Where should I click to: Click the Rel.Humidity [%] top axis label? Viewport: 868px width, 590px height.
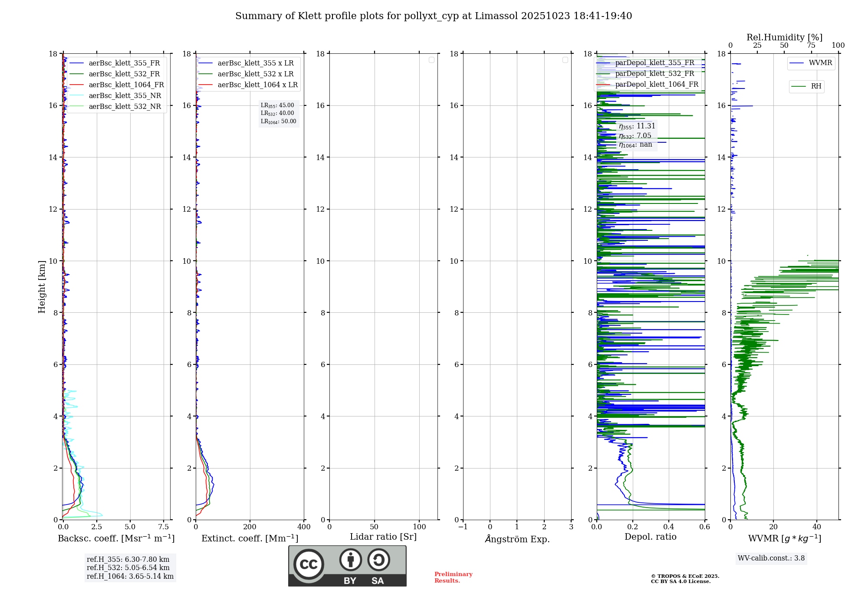(784, 37)
